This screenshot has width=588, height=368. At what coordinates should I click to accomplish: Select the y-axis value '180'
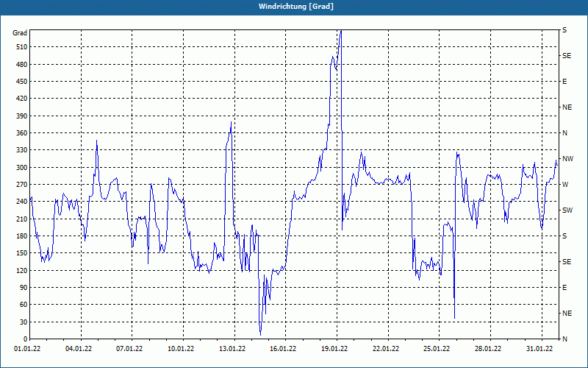(x=22, y=236)
